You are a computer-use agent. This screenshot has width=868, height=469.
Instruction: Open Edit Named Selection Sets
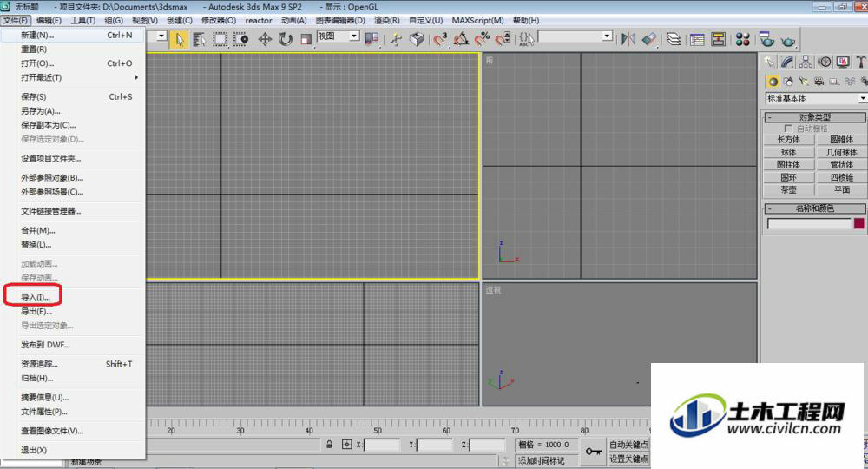coord(526,39)
